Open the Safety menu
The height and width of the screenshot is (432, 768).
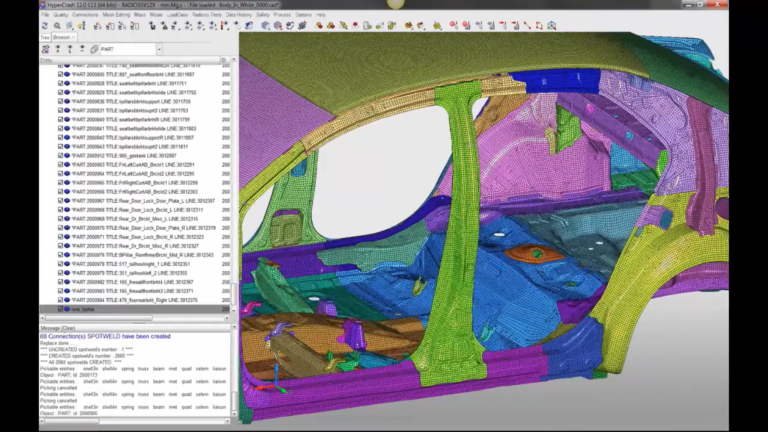(x=263, y=15)
